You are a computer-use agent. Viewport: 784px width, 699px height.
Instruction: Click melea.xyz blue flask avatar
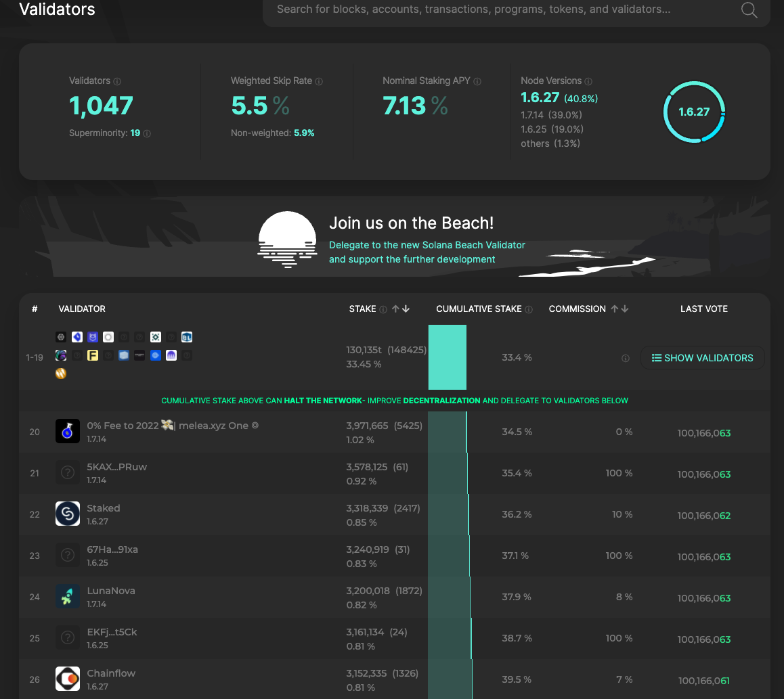pyautogui.click(x=68, y=431)
